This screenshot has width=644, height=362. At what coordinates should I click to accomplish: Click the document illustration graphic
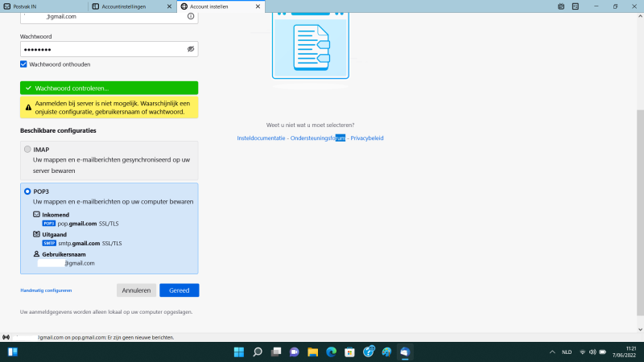311,46
